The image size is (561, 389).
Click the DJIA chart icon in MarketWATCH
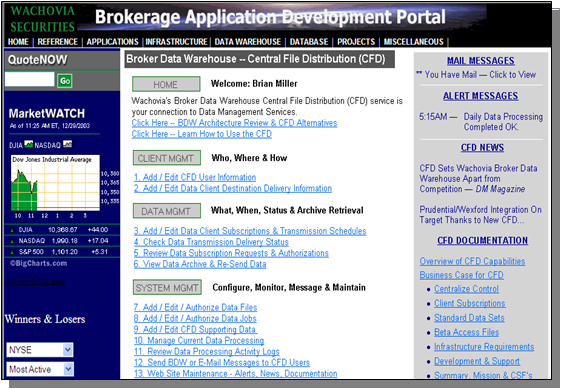pos(29,144)
